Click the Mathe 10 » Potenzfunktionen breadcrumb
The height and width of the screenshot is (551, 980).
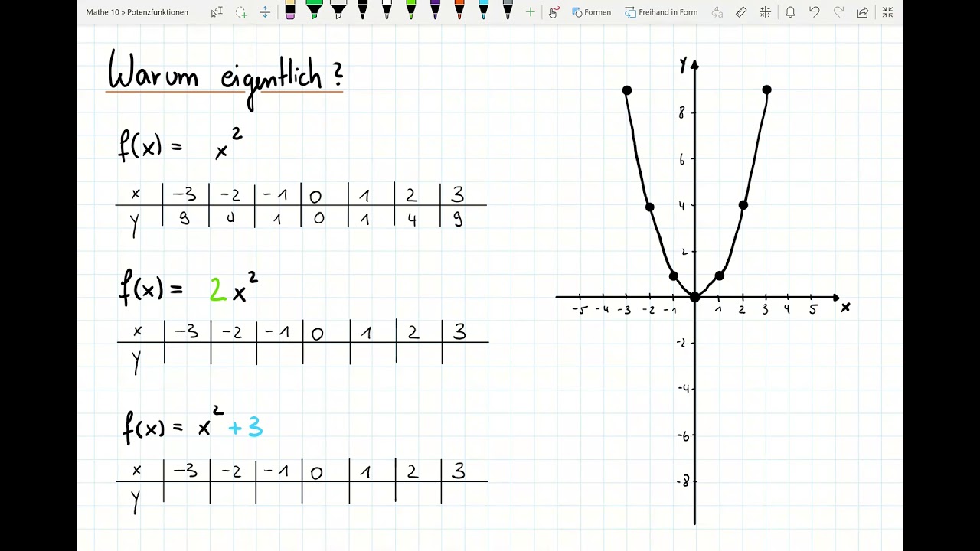(137, 12)
